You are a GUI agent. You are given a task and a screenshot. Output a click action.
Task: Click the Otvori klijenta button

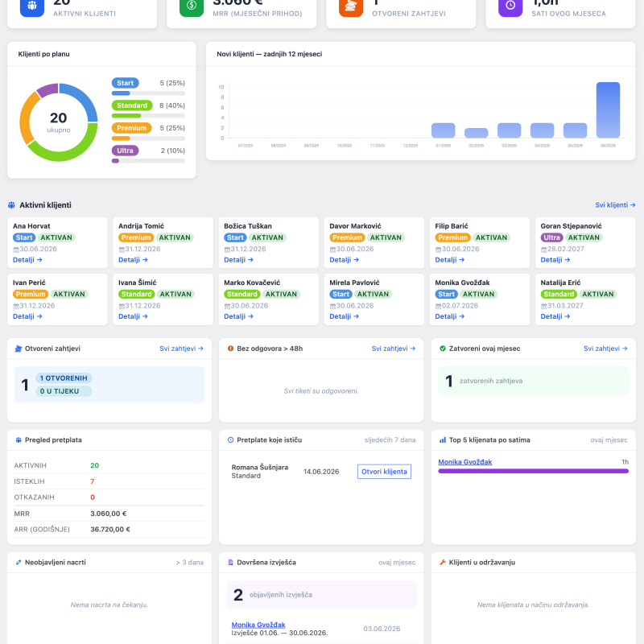pyautogui.click(x=384, y=472)
